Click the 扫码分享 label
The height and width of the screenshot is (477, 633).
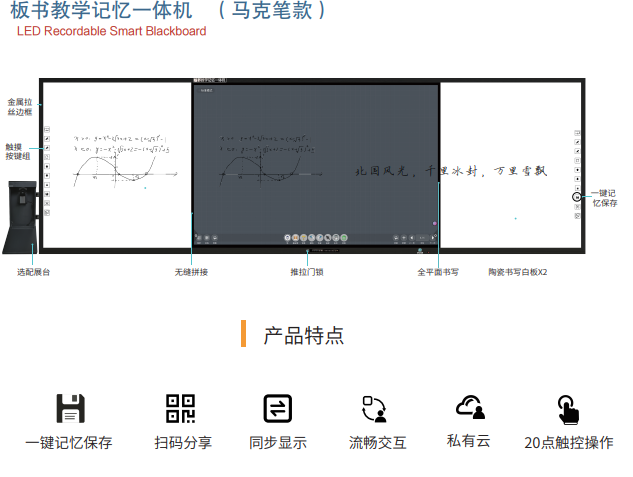183,442
